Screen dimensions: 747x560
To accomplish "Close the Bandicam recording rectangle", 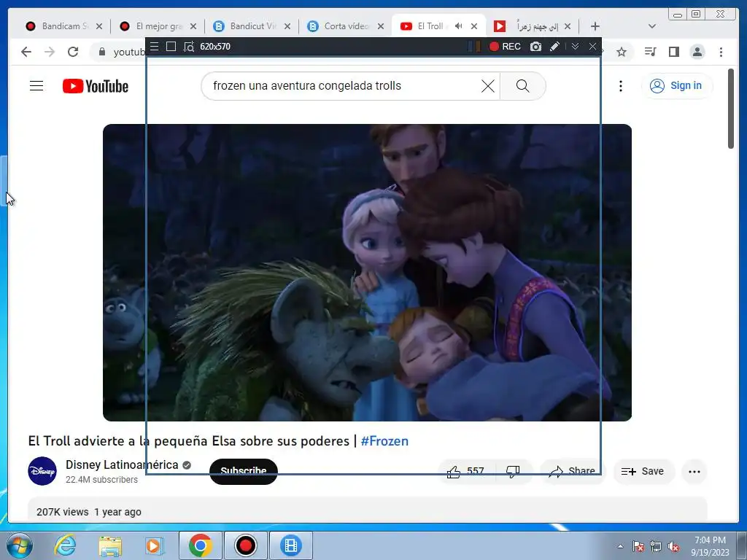I will [592, 46].
